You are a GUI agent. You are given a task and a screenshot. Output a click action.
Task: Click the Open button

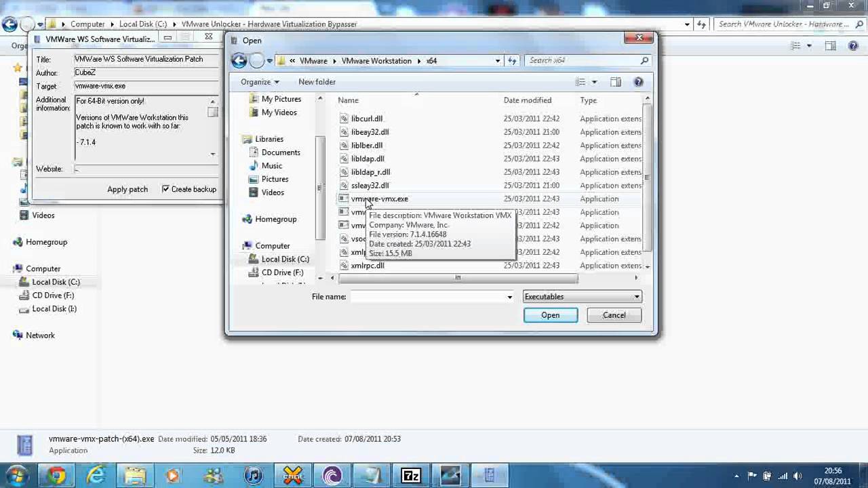pyautogui.click(x=551, y=315)
